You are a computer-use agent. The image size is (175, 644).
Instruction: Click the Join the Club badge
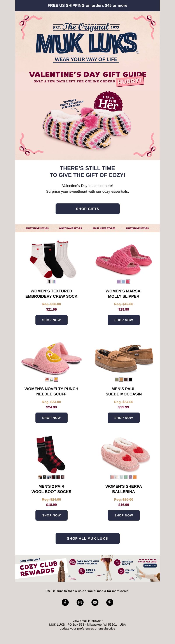click(x=150, y=566)
